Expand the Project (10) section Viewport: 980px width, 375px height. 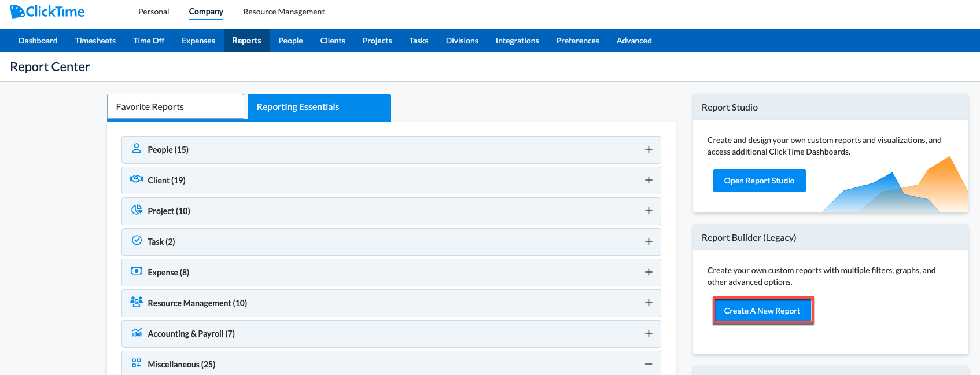point(649,211)
